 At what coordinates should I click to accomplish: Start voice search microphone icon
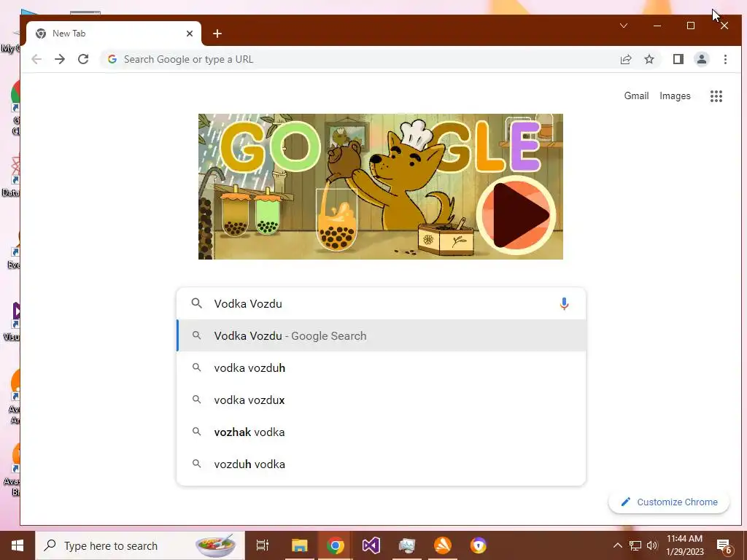564,303
